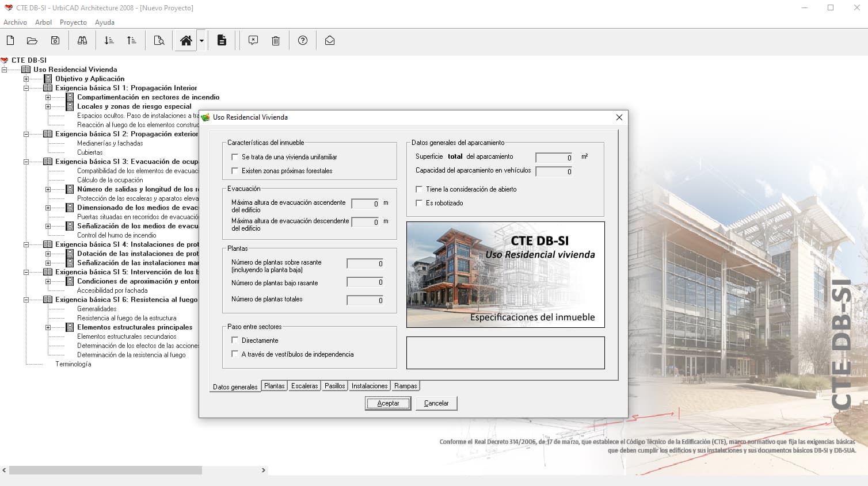
Task: Click Capacidad del aparcamiento en vehículos field
Action: click(554, 171)
